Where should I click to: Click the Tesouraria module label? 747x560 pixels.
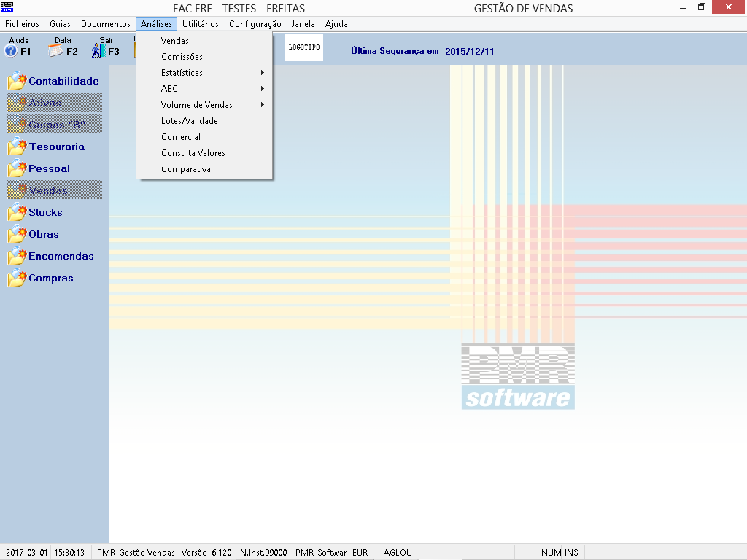pyautogui.click(x=57, y=147)
